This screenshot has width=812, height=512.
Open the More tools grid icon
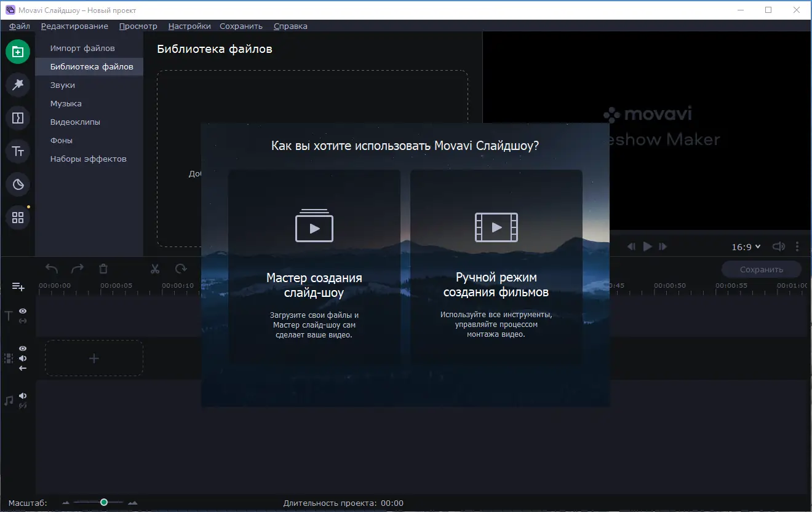coord(18,218)
